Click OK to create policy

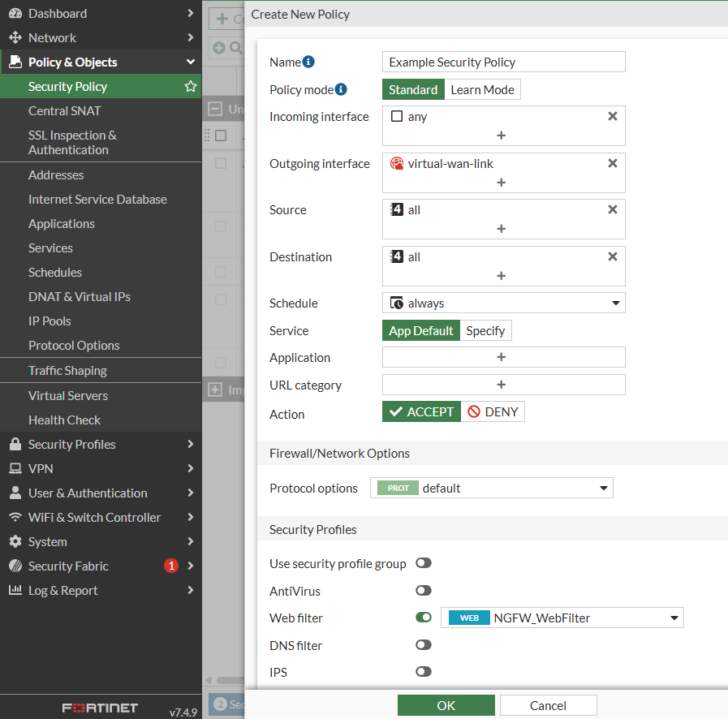[446, 705]
